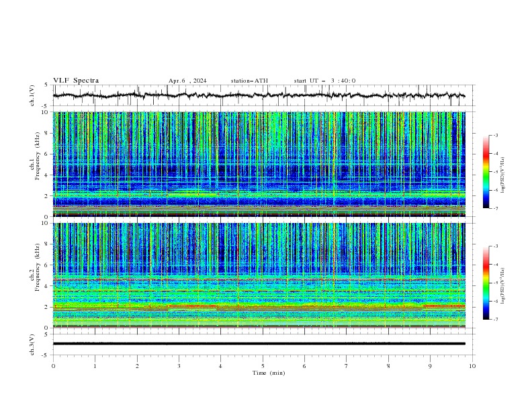Click the "-5" tick on the upper colorbar
The height and width of the screenshot is (411, 532).
(496, 172)
